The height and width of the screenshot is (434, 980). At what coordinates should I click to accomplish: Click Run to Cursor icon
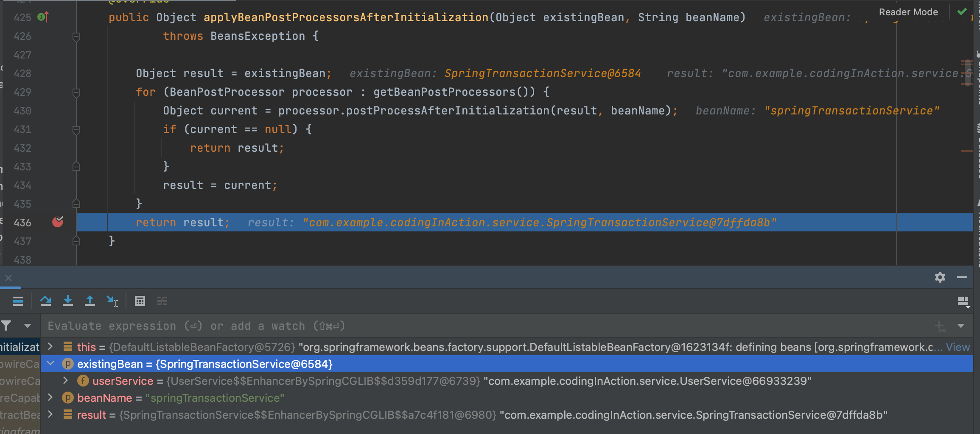(x=112, y=301)
